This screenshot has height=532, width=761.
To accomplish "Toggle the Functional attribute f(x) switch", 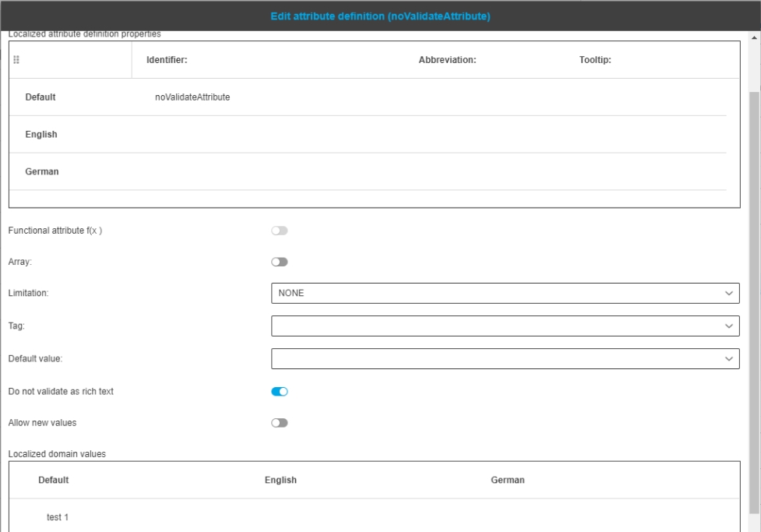I will click(279, 231).
